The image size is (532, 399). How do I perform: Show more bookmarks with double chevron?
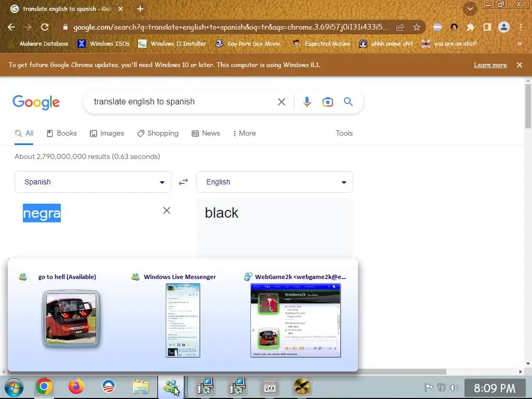[520, 44]
